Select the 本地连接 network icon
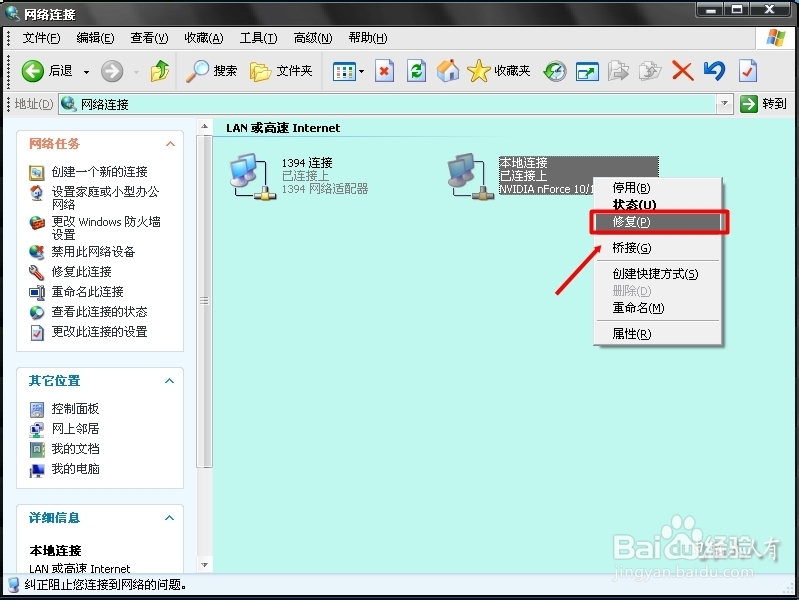The image size is (799, 600). (470, 176)
